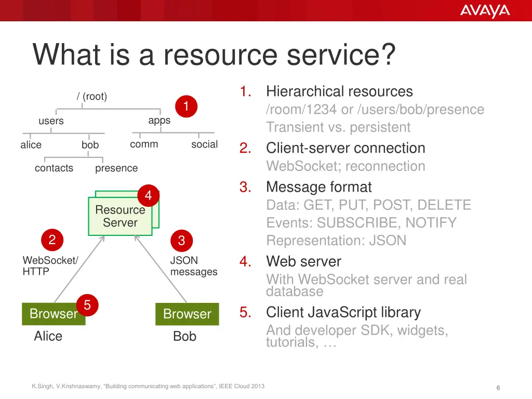Select the 'Representation: JSON' line

coord(336,241)
